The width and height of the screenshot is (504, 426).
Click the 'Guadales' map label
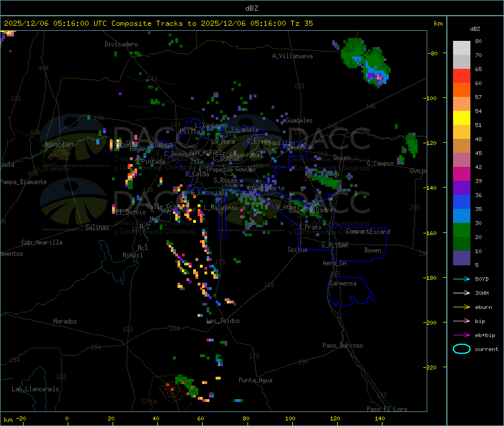tap(299, 120)
